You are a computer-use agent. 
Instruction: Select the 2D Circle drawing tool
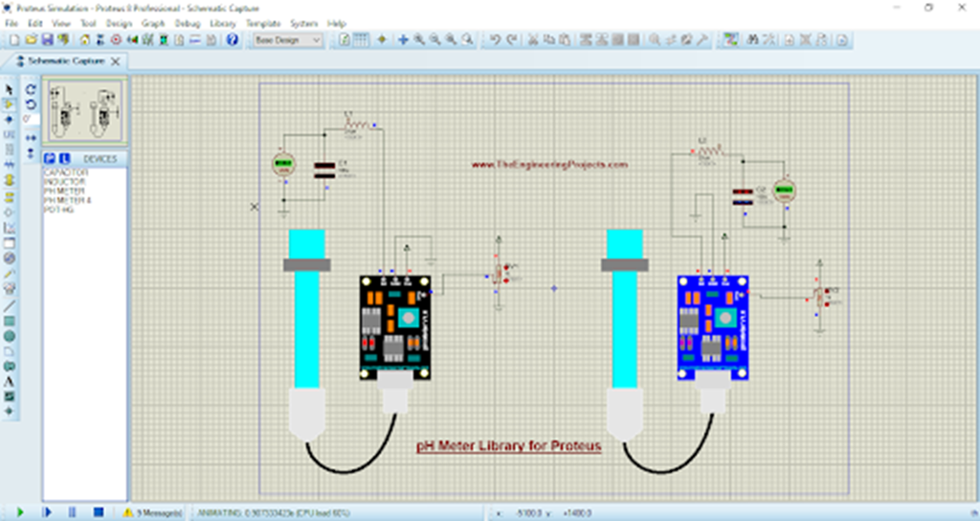(x=9, y=336)
